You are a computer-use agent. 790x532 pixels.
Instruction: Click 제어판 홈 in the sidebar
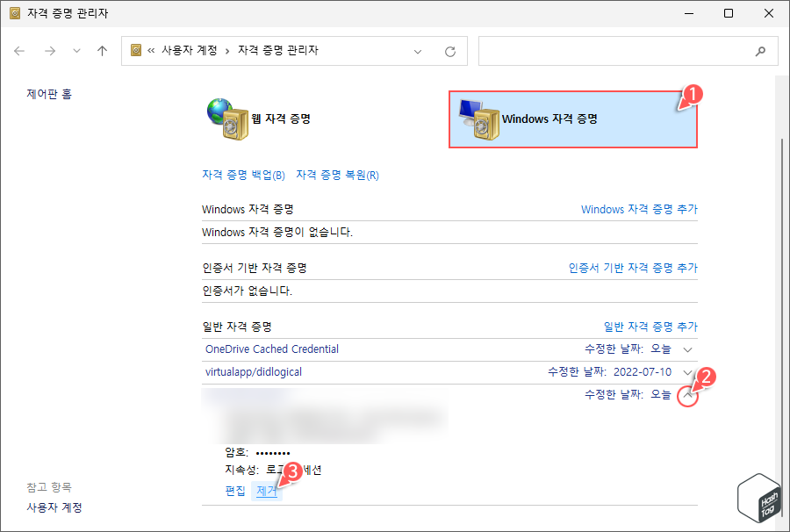pos(48,94)
